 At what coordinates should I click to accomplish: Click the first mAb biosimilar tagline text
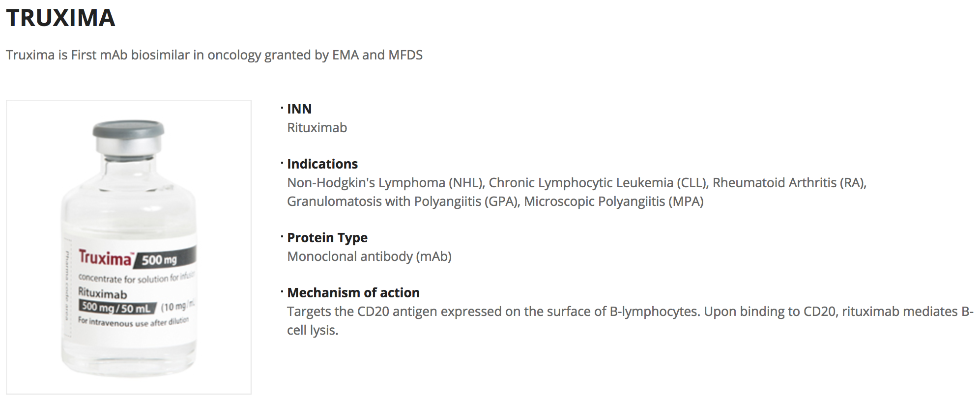tap(214, 55)
